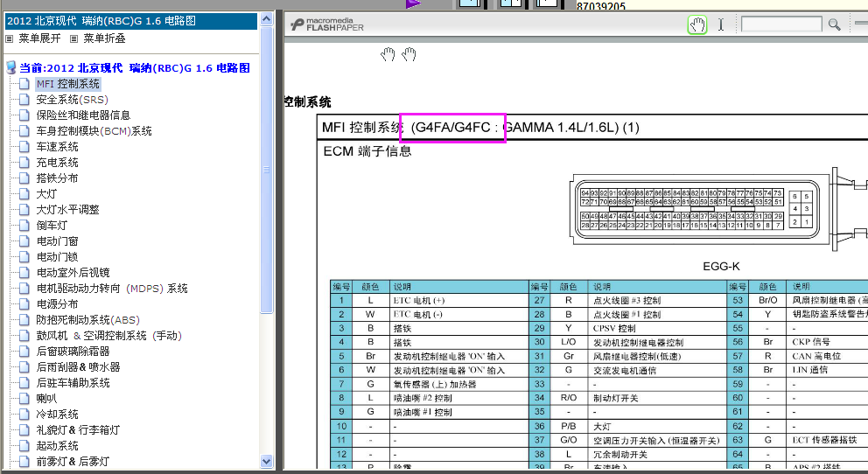Open 搭铁分布 entry
868x474 pixels.
57,178
